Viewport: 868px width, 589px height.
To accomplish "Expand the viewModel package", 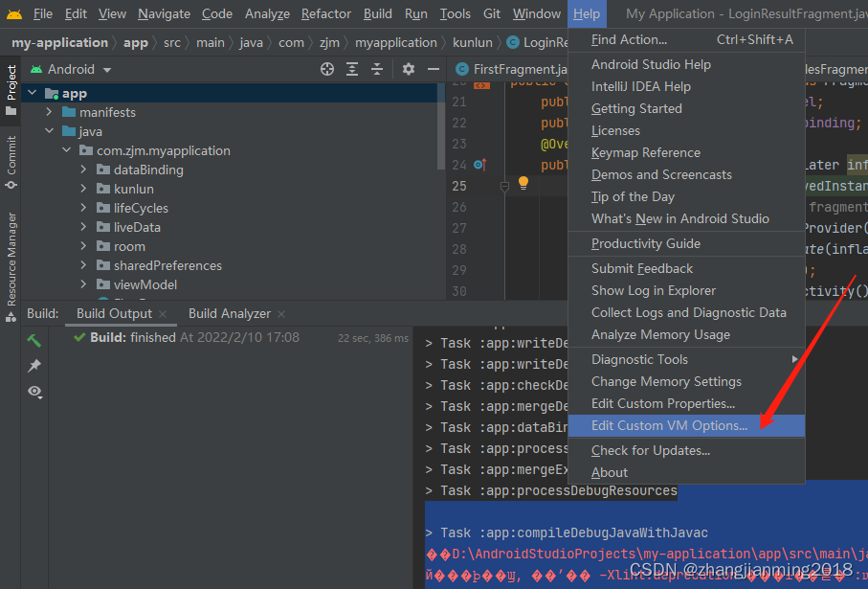I will 83,284.
